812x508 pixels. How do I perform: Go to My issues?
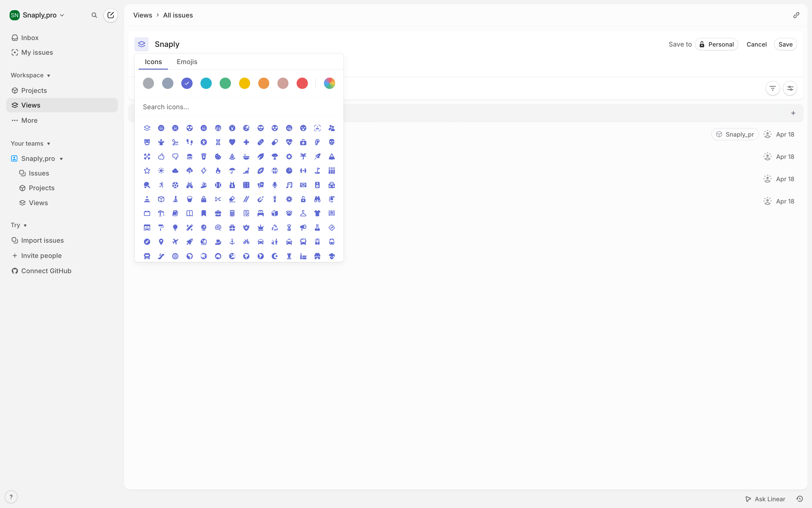(62, 52)
